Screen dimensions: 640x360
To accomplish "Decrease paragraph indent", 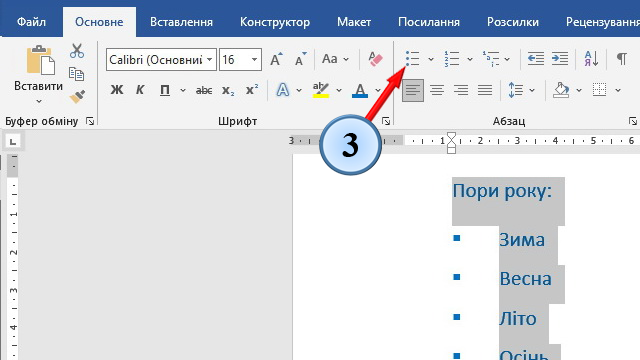I will pyautogui.click(x=536, y=59).
